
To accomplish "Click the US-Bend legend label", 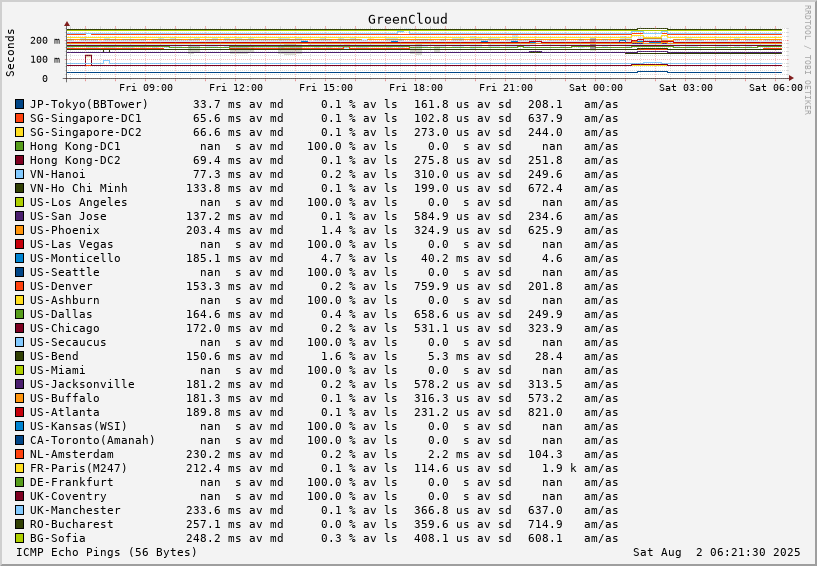I will click(x=54, y=356).
